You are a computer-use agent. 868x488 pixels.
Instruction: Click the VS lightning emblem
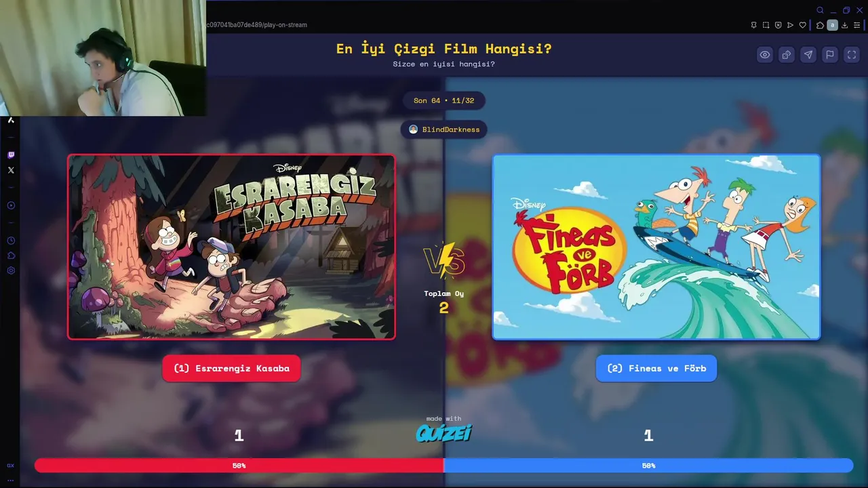pyautogui.click(x=444, y=261)
